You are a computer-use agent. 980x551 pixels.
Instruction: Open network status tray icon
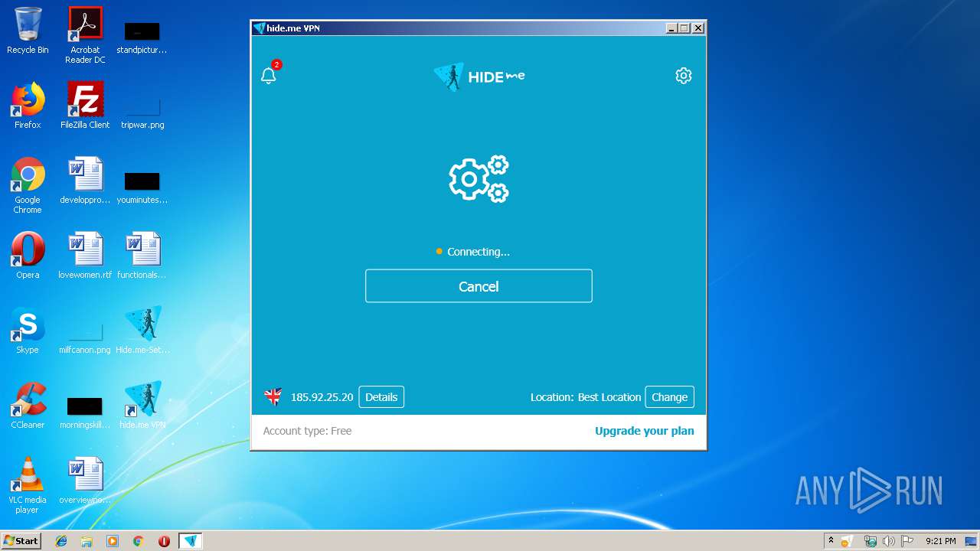tap(870, 541)
